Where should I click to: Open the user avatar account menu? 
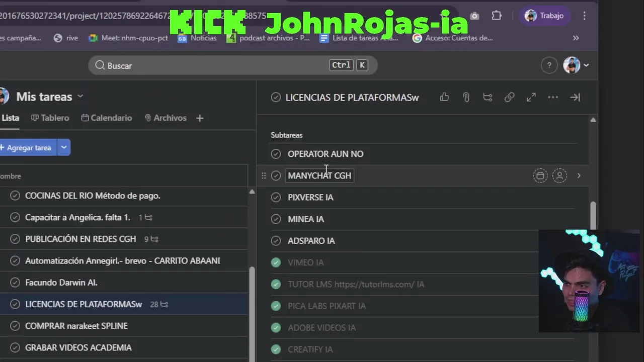point(576,65)
